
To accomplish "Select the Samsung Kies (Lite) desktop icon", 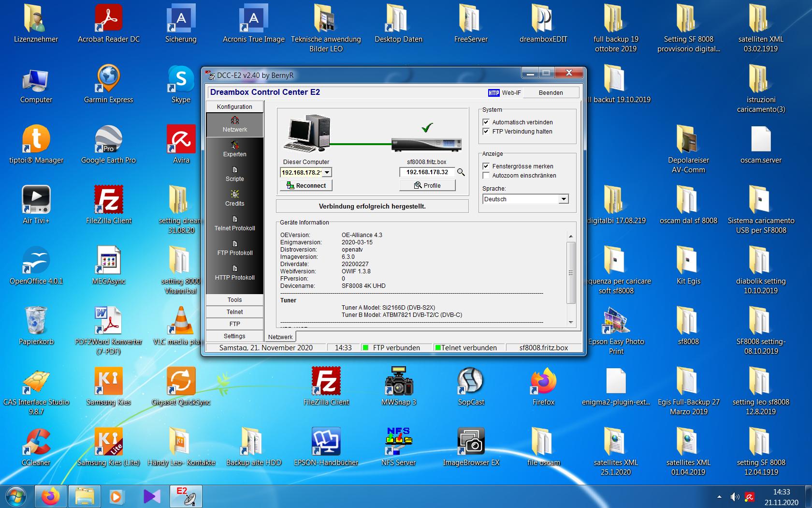I will pyautogui.click(x=109, y=448).
